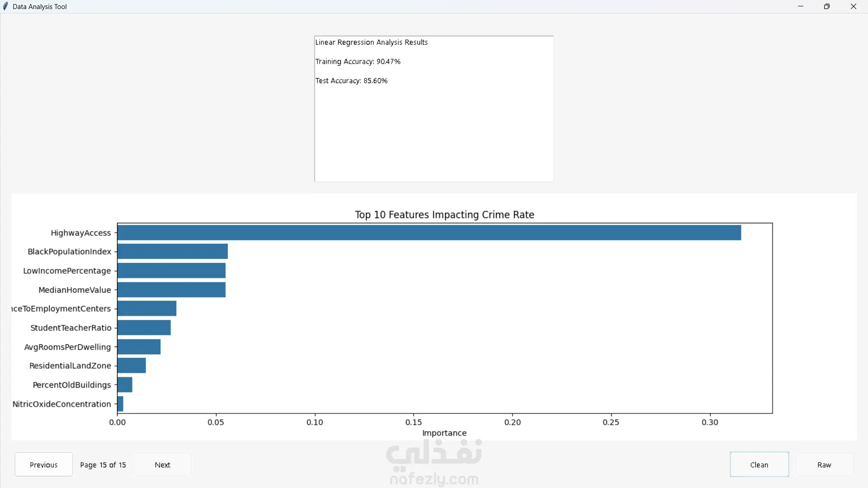868x488 pixels.
Task: Click the LowIncomePercentage axis label
Action: click(x=67, y=271)
